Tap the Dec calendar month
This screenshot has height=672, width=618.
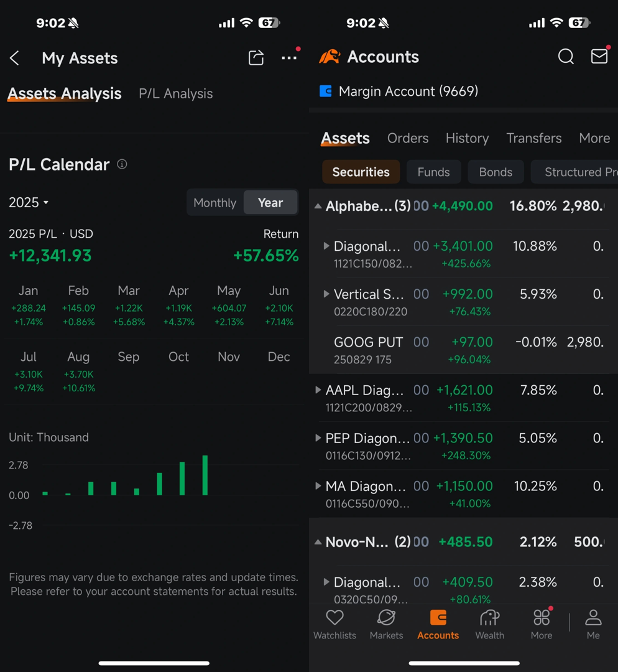click(279, 357)
